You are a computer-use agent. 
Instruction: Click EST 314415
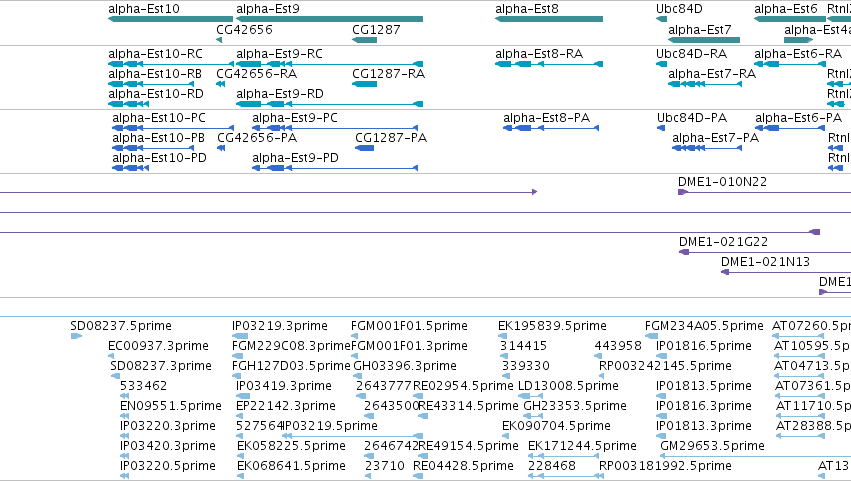505,356
